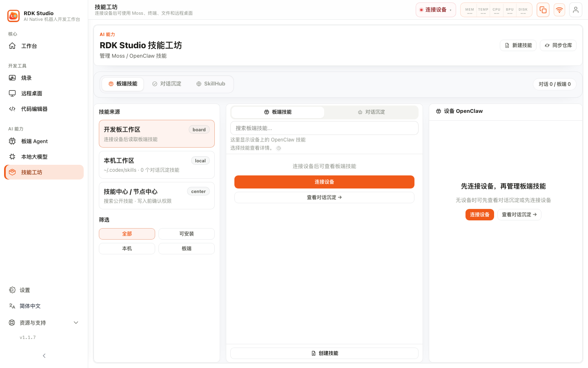The image size is (588, 368).
Task: Open the user profile icon
Action: coord(576,10)
